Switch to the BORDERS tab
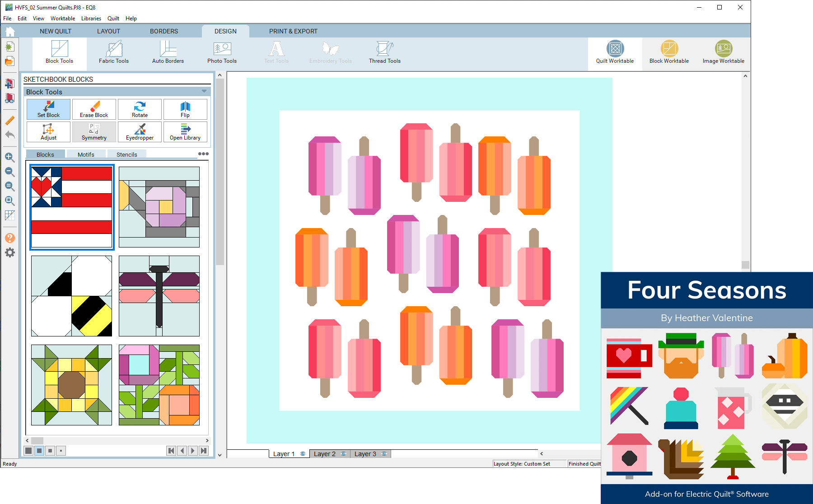Image resolution: width=813 pixels, height=504 pixels. (x=164, y=31)
